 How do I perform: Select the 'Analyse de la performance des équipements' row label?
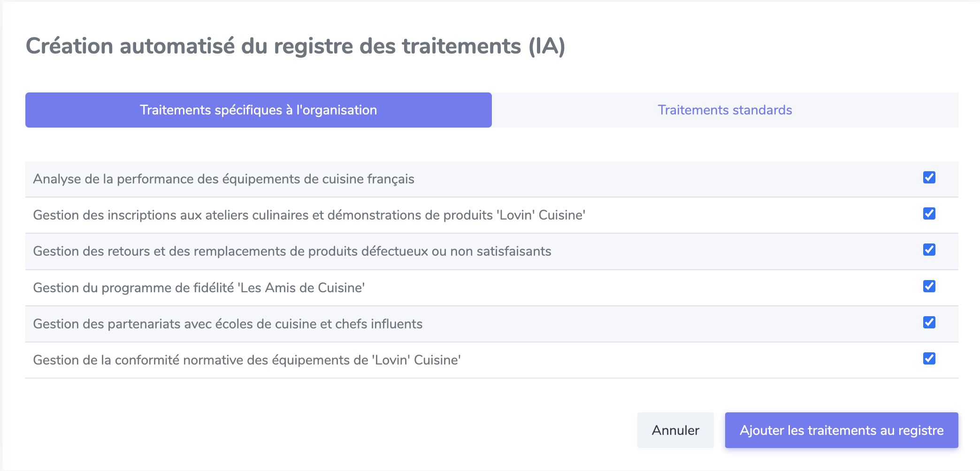[x=223, y=179]
